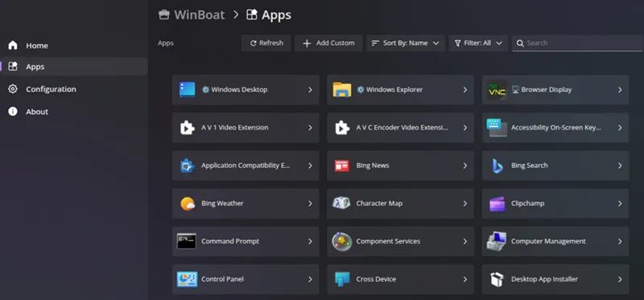Click the Windows Explorer folder icon
Screen dimensions: 644x300
341,89
